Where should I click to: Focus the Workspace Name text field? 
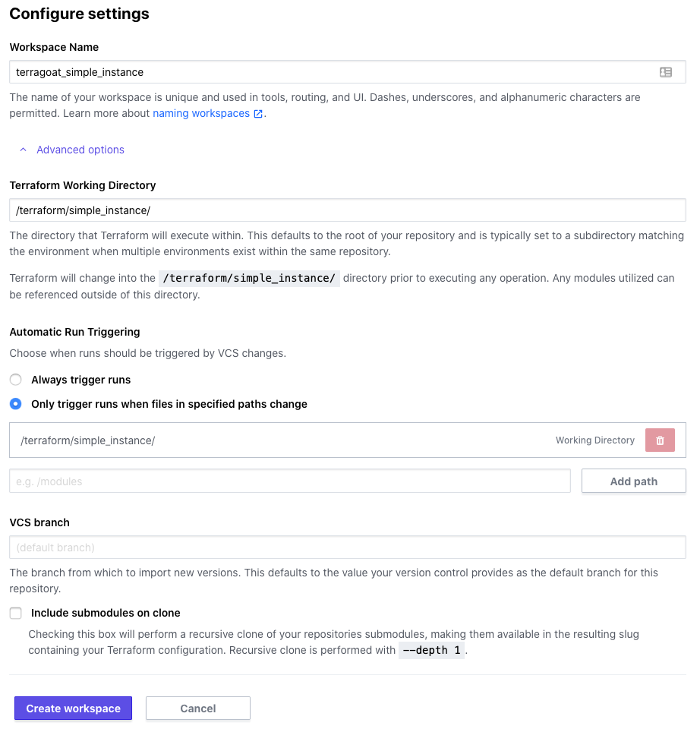tap(348, 72)
